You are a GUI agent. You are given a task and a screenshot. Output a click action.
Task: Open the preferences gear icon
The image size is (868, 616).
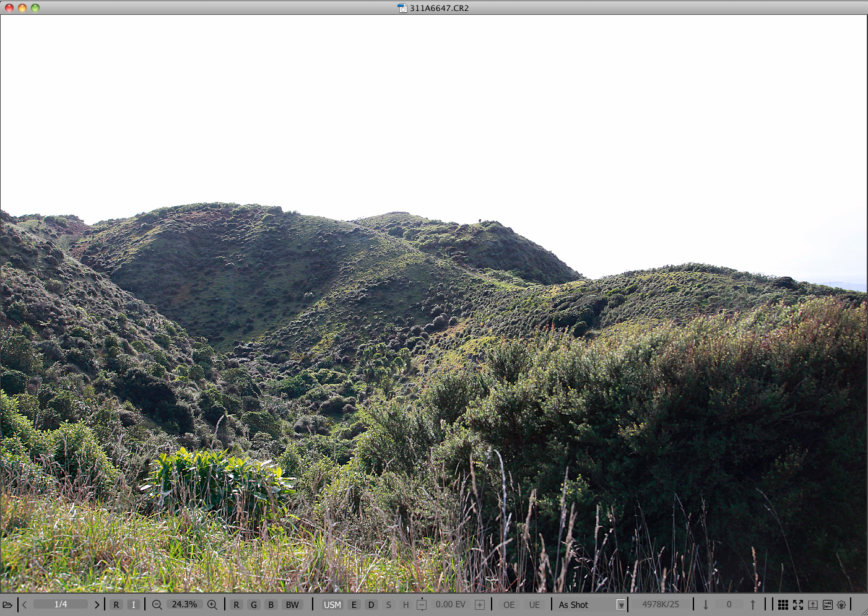click(841, 605)
